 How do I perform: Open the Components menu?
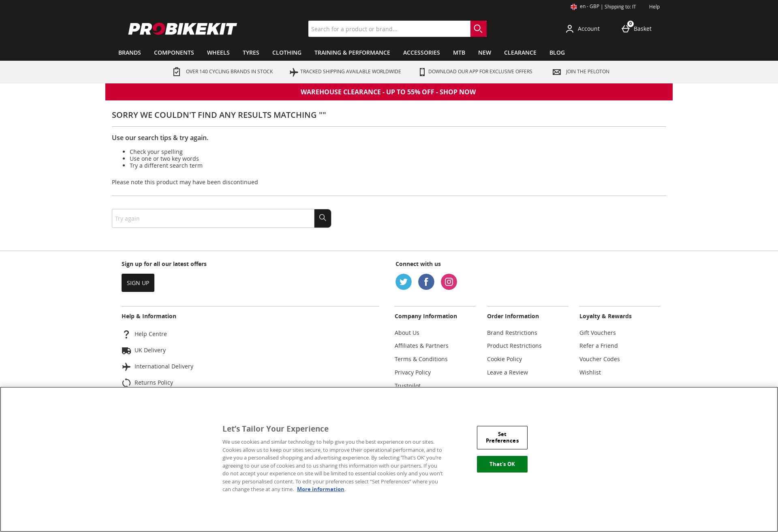point(174,53)
